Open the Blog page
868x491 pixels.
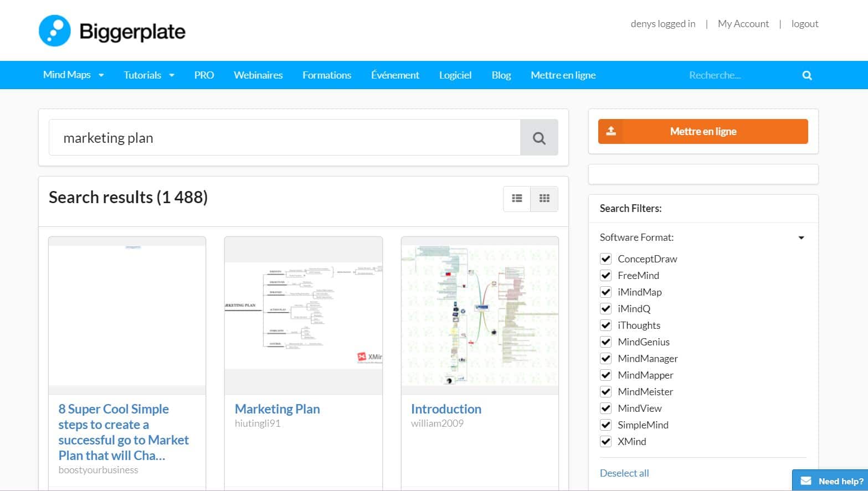click(501, 75)
